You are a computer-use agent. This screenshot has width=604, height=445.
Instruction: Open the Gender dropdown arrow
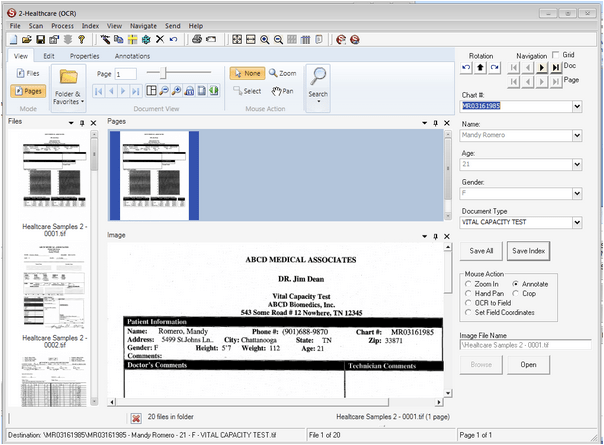[577, 193]
